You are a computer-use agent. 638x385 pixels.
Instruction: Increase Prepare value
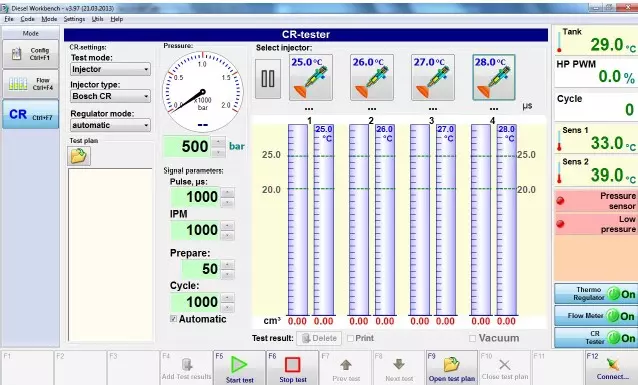(x=227, y=265)
